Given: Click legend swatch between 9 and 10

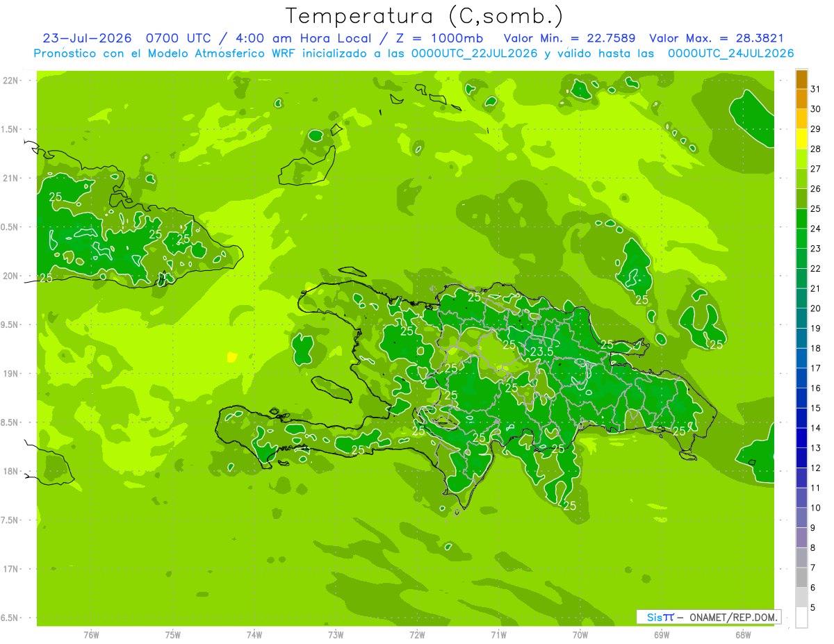Looking at the screenshot, I should point(801,518).
